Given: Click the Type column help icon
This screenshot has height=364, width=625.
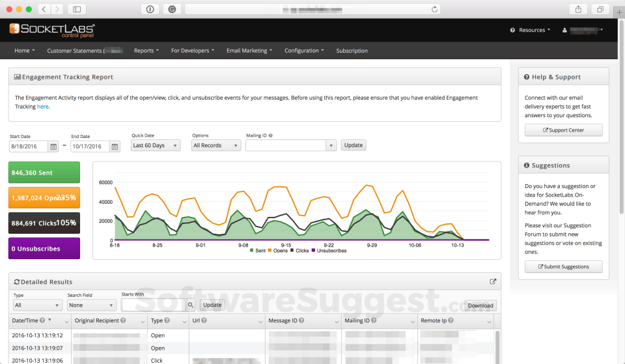Looking at the screenshot, I should (167, 320).
